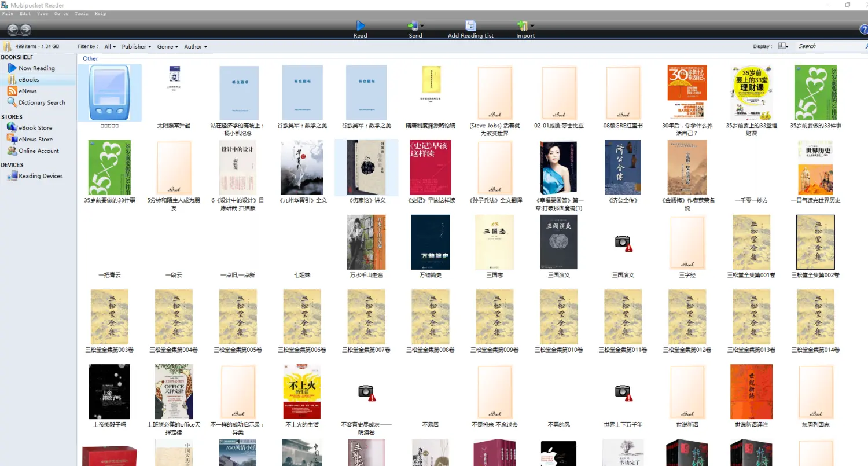This screenshot has width=868, height=466.
Task: Open the Tools menu
Action: coord(82,13)
